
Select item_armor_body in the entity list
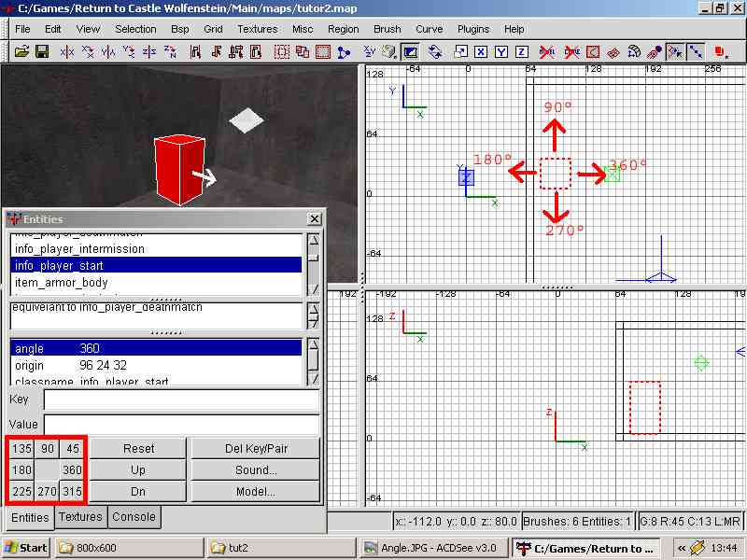(62, 282)
